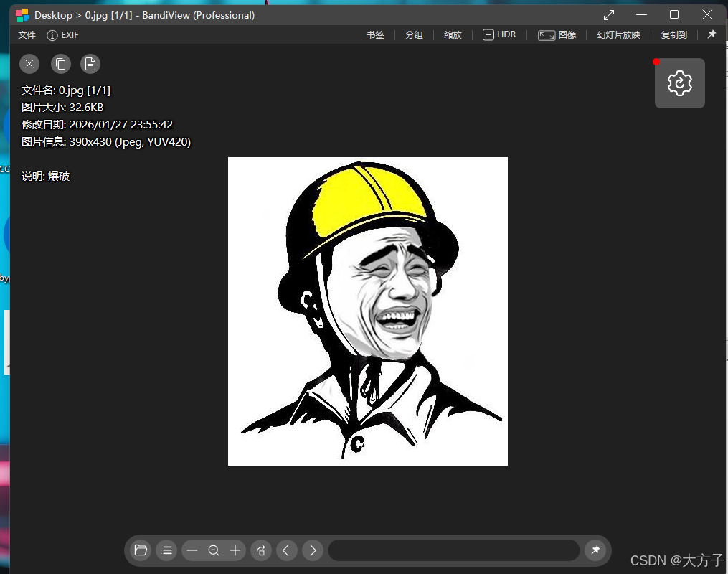Viewport: 728px width, 574px height.
Task: Click the settings refresh gear button
Action: 680,83
